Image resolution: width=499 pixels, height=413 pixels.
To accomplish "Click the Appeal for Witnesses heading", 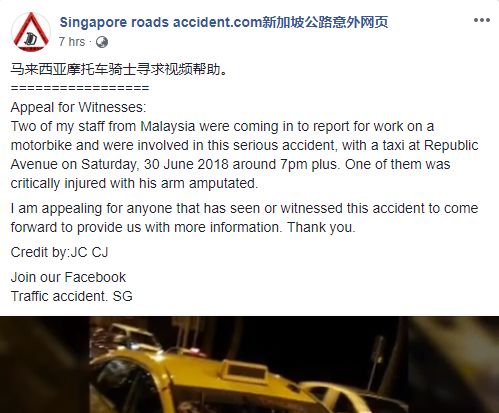I will (78, 107).
